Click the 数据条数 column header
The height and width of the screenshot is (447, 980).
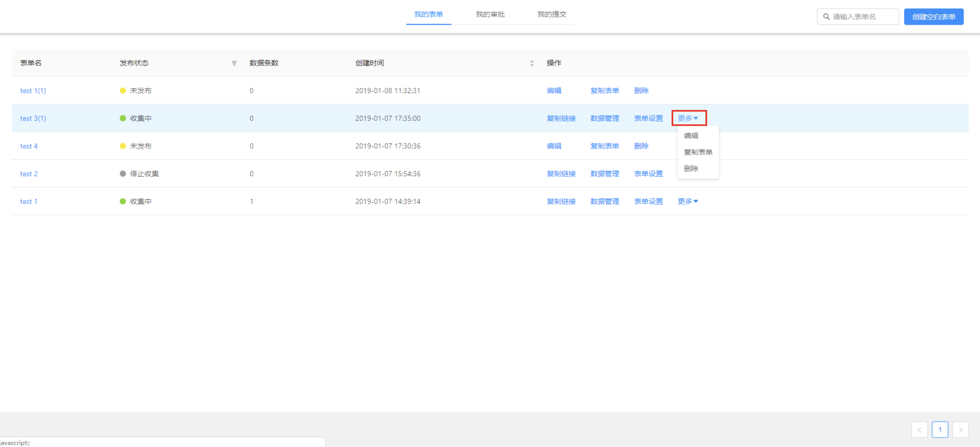(x=264, y=63)
